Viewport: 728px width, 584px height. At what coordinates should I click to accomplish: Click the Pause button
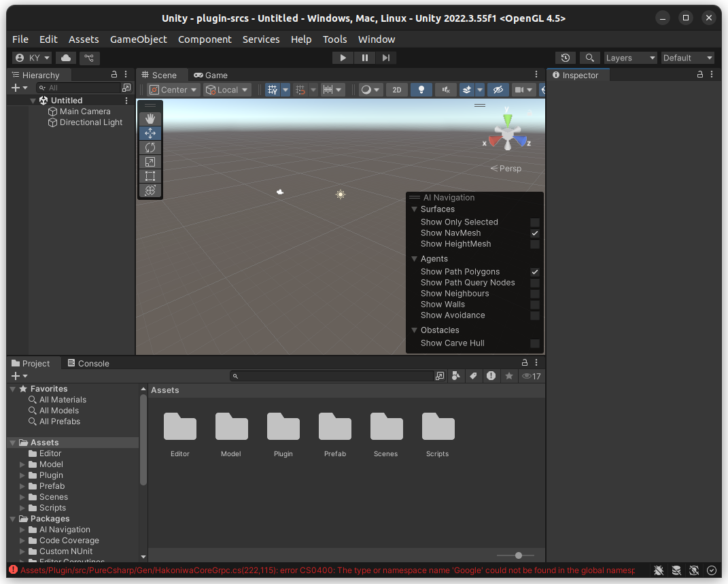pyautogui.click(x=364, y=58)
